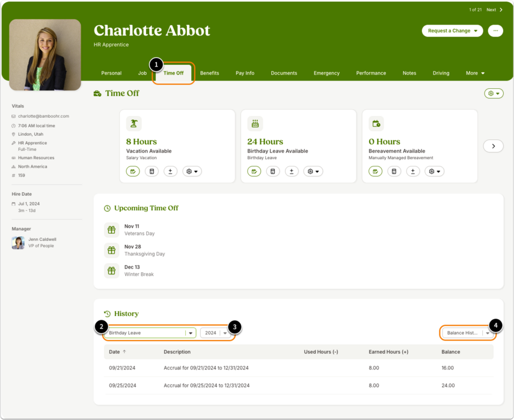Screen dimensions: 514x420
Task: Click Birthday Leave request time off icon
Action: point(254,171)
